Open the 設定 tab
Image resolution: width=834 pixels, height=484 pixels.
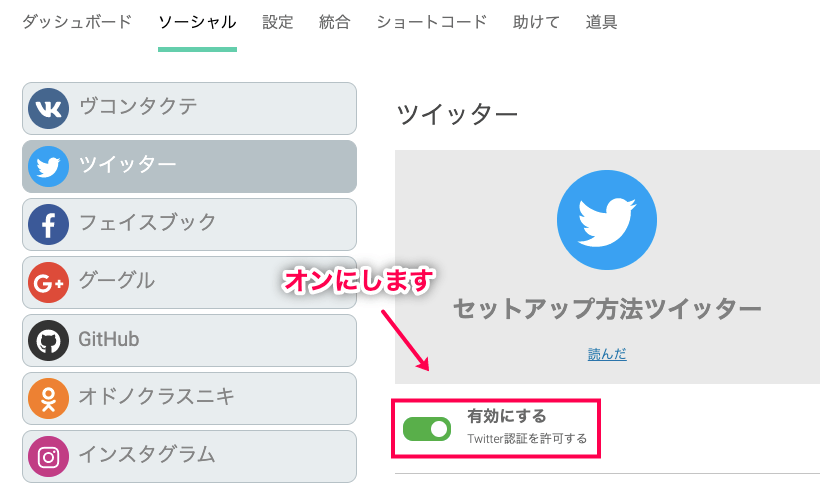coord(278,22)
